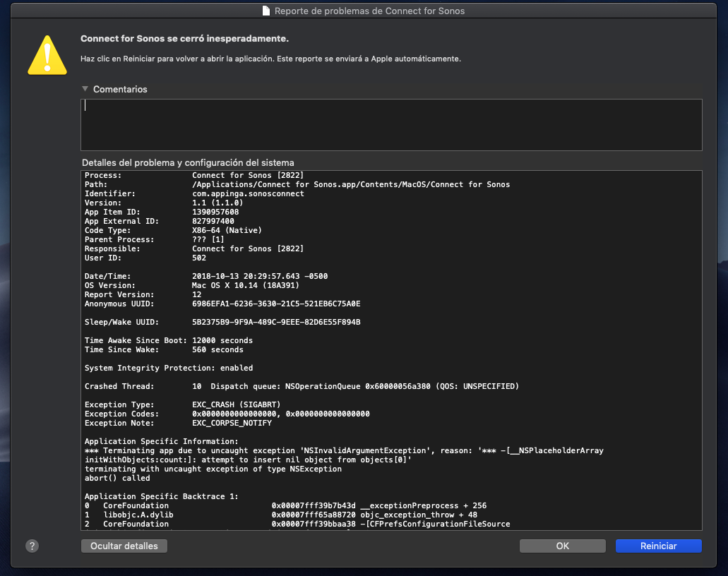This screenshot has height=576, width=728.
Task: Click inside the Comentarios text box
Action: [391, 125]
